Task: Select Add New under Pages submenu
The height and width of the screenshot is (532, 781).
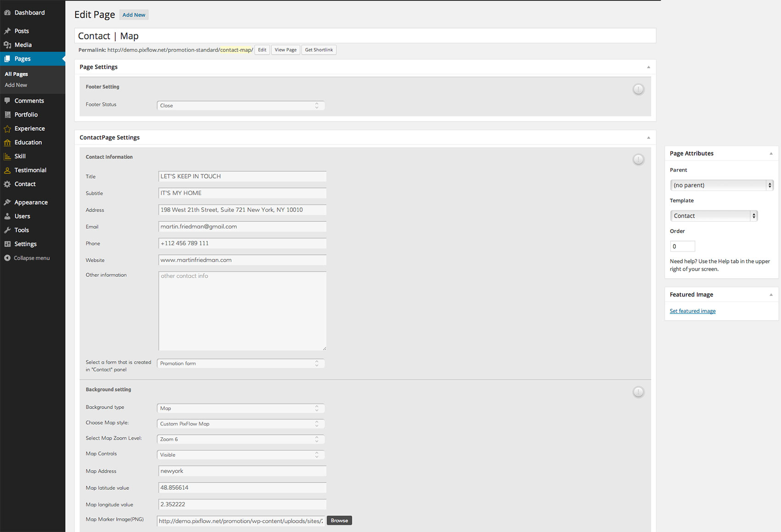Action: tap(16, 85)
